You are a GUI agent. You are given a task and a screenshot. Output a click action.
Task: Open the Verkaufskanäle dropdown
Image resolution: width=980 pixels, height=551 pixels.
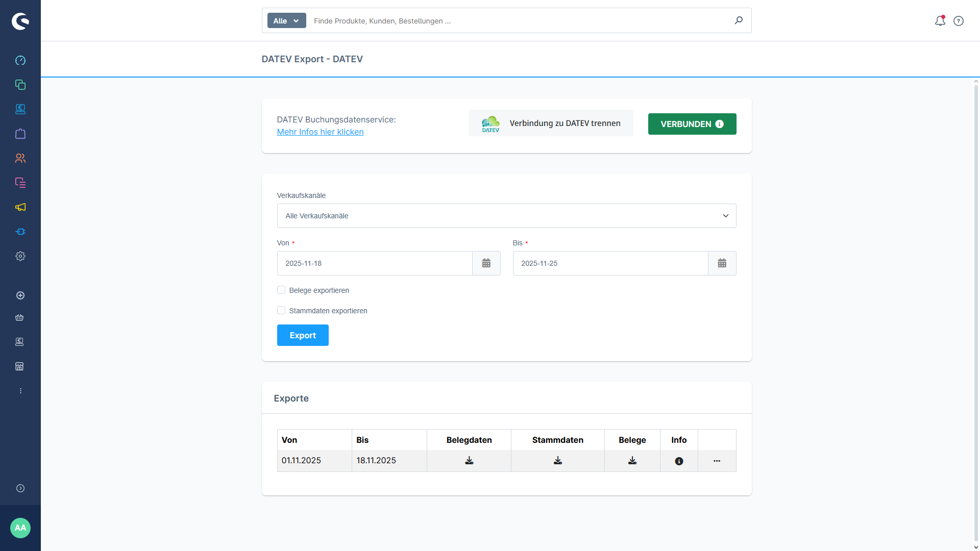click(506, 216)
